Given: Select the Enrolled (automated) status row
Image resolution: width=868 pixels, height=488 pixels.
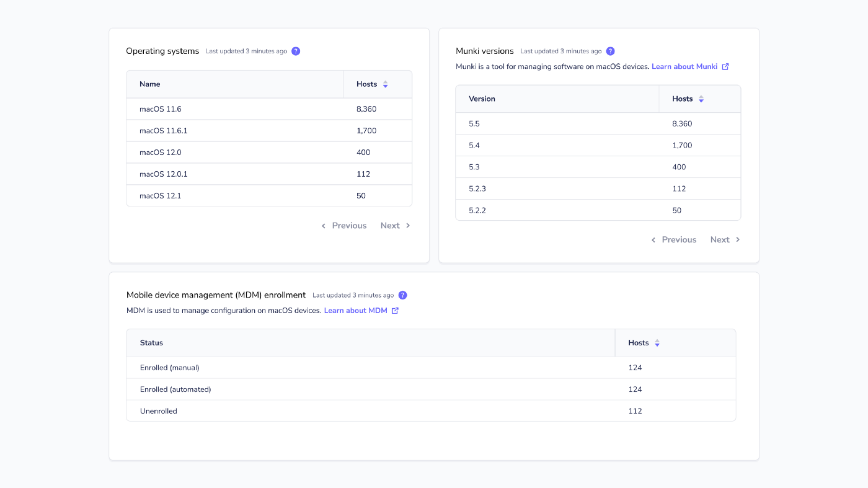Looking at the screenshot, I should 431,389.
